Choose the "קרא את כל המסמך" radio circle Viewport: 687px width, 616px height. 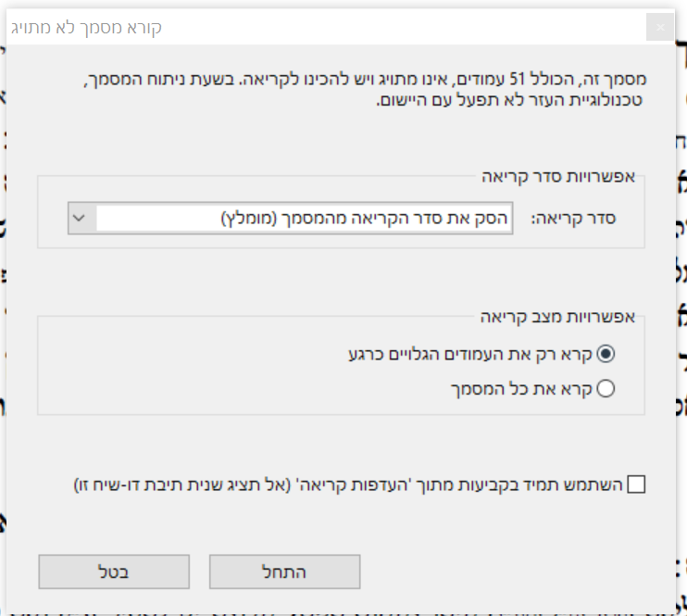606,389
